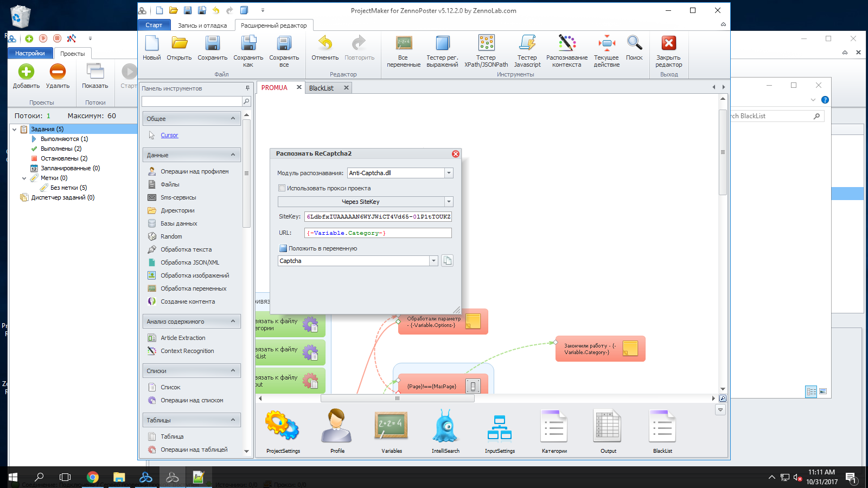Open Все переменные tool
The width and height of the screenshot is (868, 488).
click(x=404, y=51)
